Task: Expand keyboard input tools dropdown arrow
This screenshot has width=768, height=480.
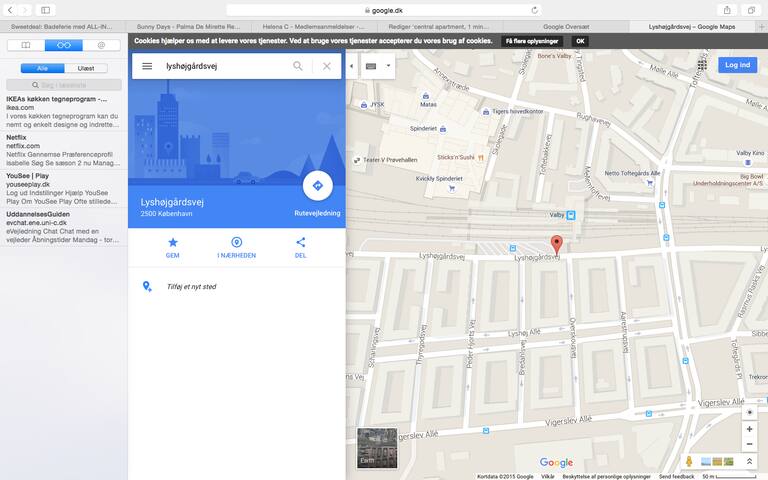Action: 388,66
